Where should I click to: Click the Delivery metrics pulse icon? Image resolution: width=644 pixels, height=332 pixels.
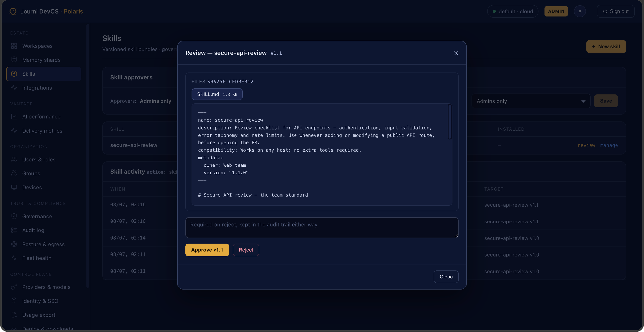[14, 131]
